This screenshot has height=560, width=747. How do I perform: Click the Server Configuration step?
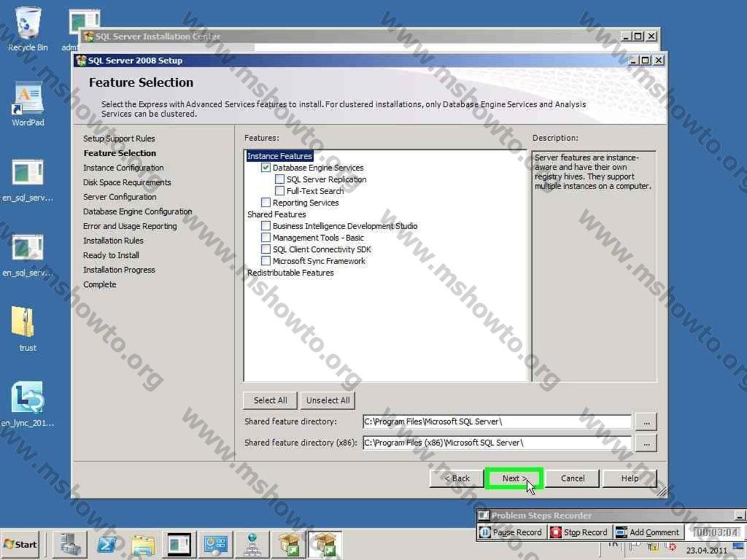120,197
